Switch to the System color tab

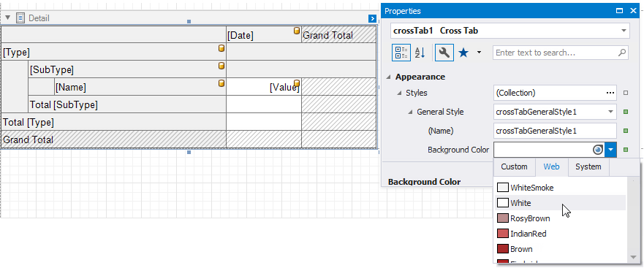pos(588,166)
